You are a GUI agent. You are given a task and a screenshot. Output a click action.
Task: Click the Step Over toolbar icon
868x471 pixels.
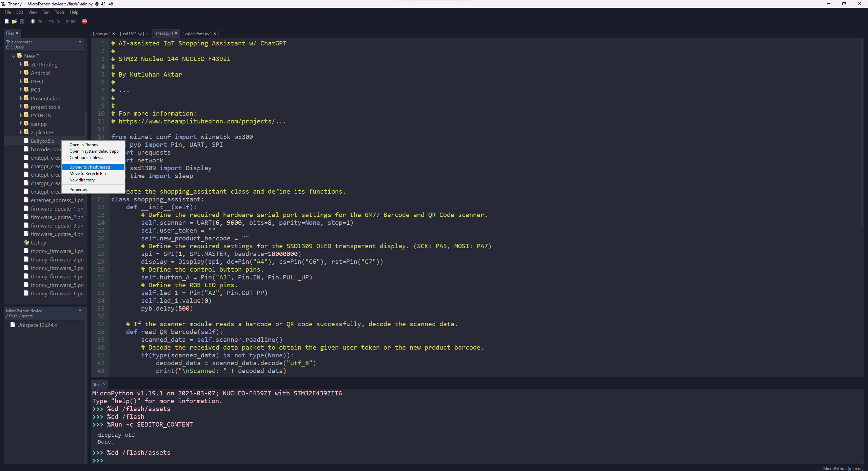point(51,21)
